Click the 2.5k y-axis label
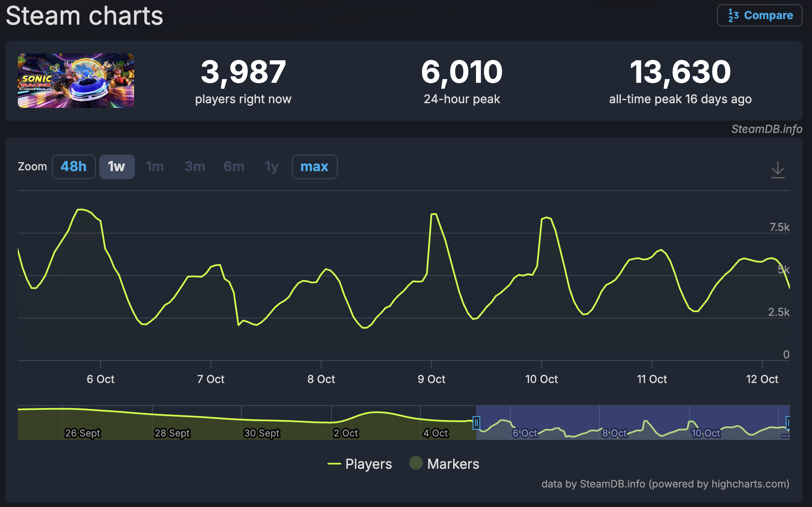Image resolution: width=812 pixels, height=507 pixels. (x=779, y=312)
